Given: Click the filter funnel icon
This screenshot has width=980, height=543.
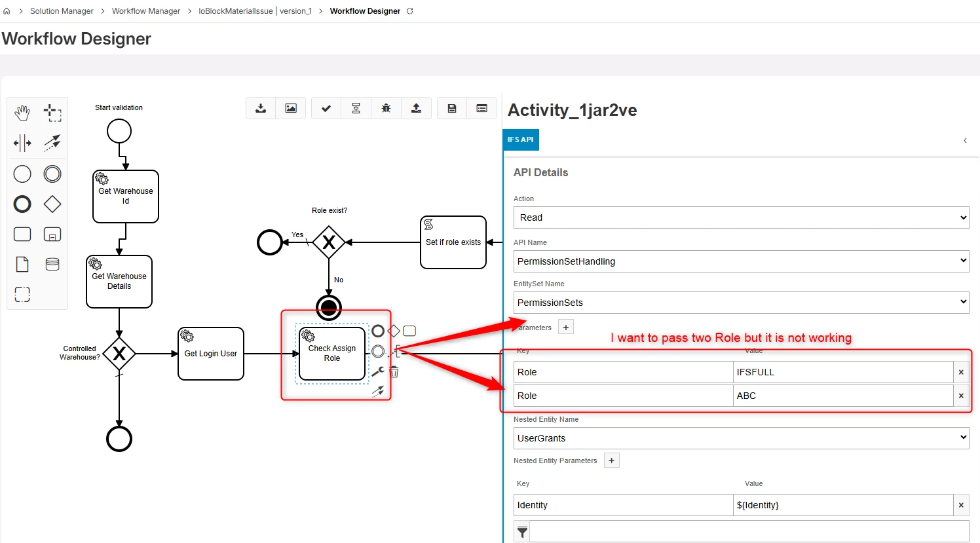Looking at the screenshot, I should pos(522,531).
